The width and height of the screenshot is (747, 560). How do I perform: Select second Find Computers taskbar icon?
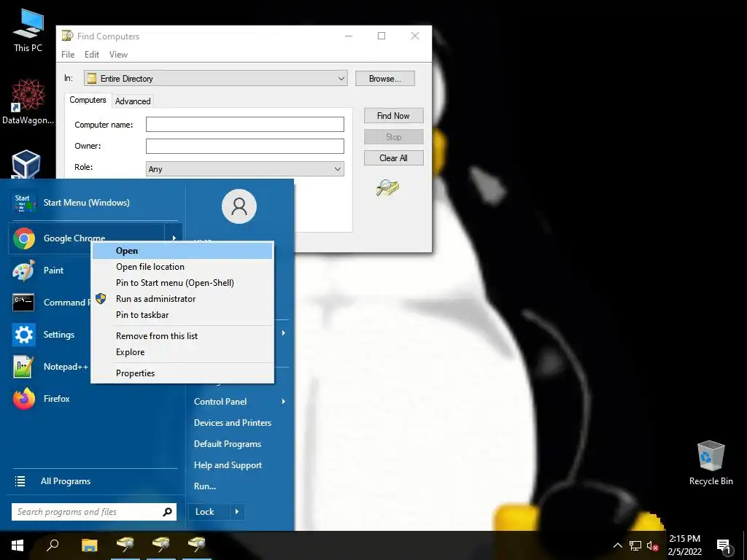pyautogui.click(x=161, y=545)
